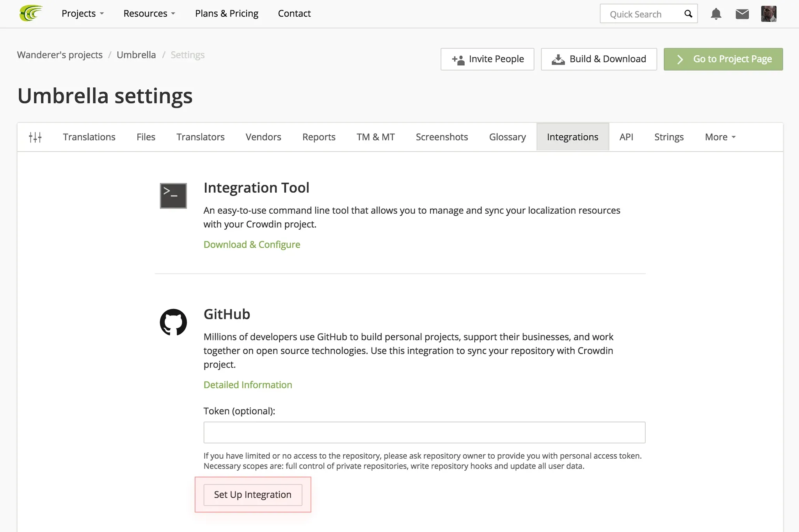Screen dimensions: 799x532
Task: Expand the More tab dropdown
Action: pos(720,137)
